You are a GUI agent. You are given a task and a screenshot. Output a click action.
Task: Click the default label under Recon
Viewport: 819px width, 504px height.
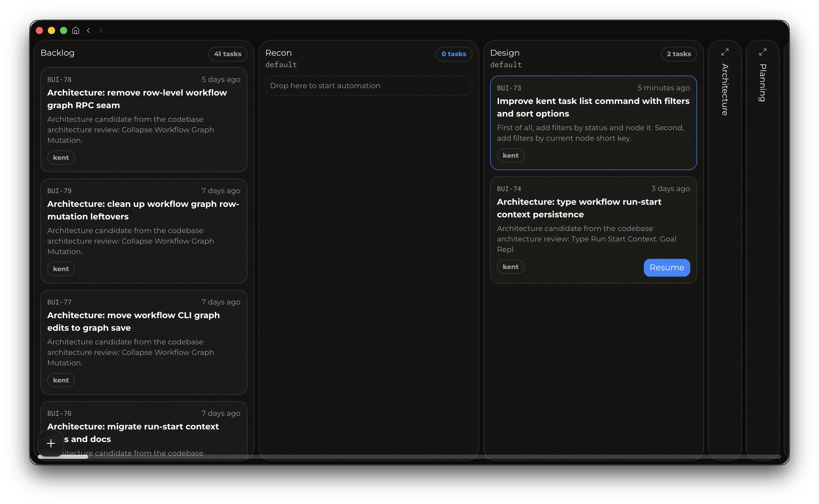(x=281, y=65)
